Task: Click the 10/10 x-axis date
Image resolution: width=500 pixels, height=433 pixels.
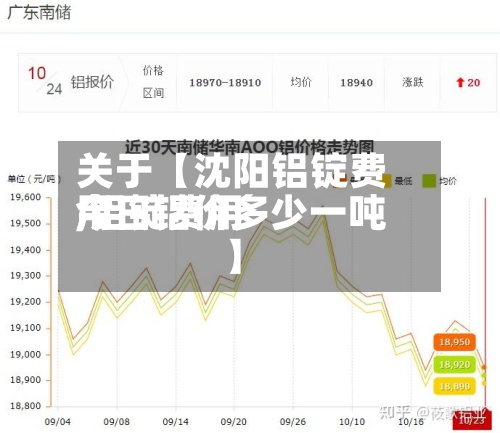Action: pyautogui.click(x=352, y=422)
